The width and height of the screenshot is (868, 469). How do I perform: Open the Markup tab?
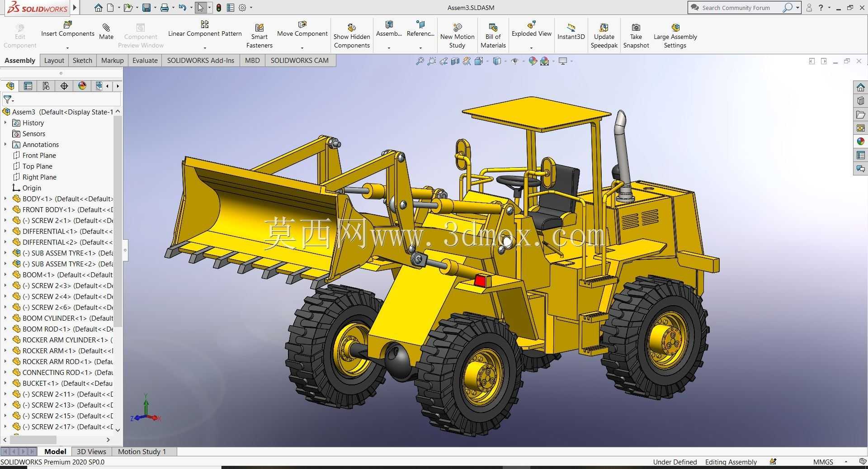pos(113,61)
